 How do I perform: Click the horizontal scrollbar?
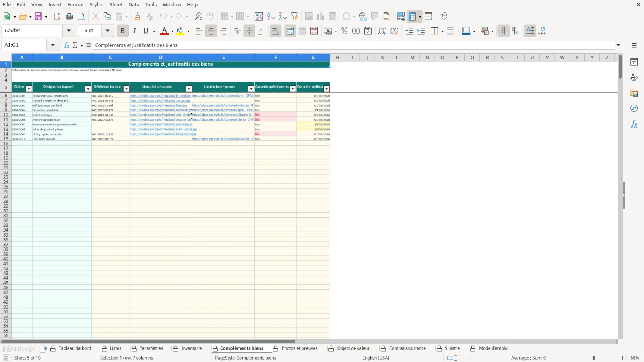(x=148, y=342)
